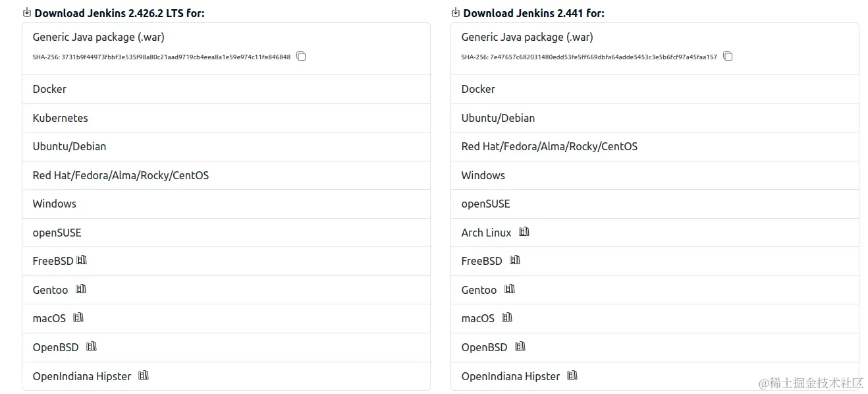868x394 pixels.
Task: Choose Windows in the 2.441 list
Action: click(x=655, y=175)
